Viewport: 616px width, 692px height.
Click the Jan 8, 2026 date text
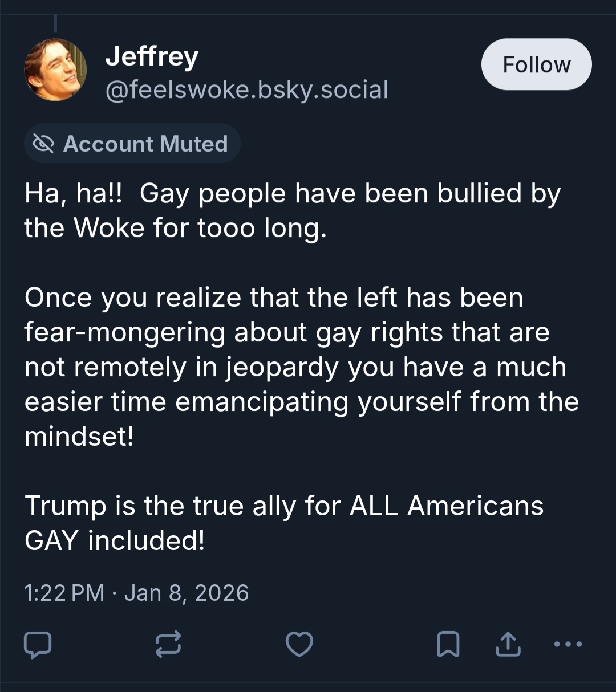pos(187,593)
